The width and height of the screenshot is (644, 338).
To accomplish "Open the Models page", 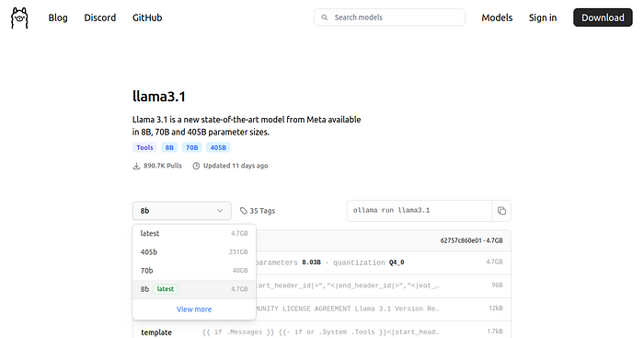I will pyautogui.click(x=497, y=17).
